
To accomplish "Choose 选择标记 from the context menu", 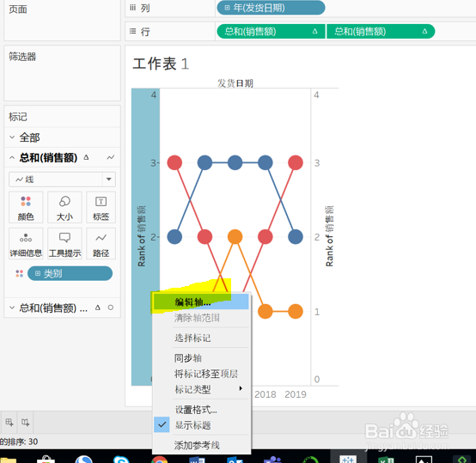I will pos(201,338).
